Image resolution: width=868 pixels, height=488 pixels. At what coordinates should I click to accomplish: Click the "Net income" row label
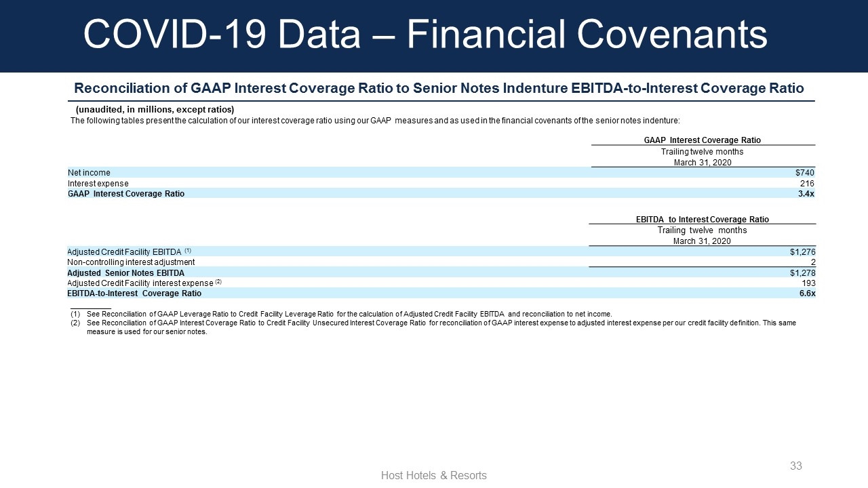click(89, 173)
